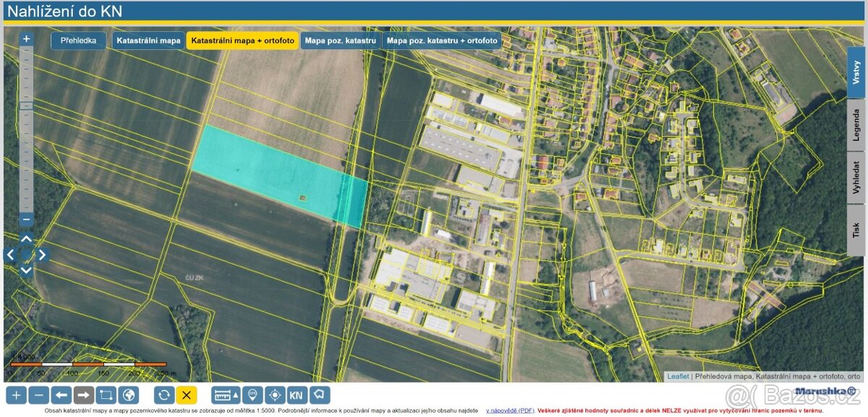Image resolution: width=868 pixels, height=417 pixels.
Task: Select the Mapa poz. katastru layer
Action: coord(340,40)
